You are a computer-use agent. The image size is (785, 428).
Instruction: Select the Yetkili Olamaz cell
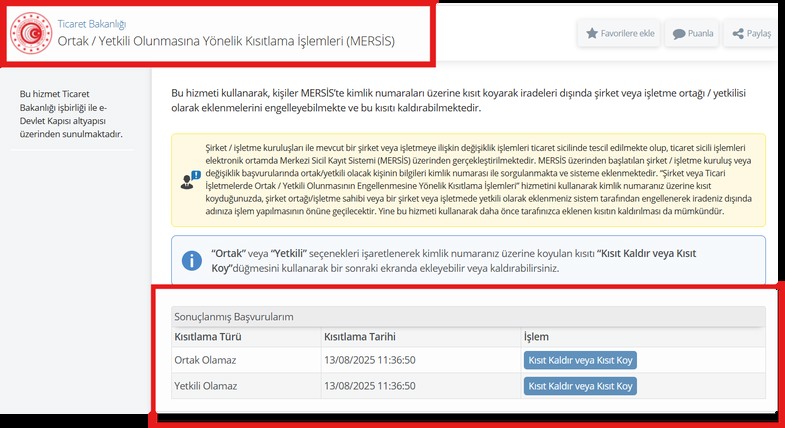[x=246, y=386]
